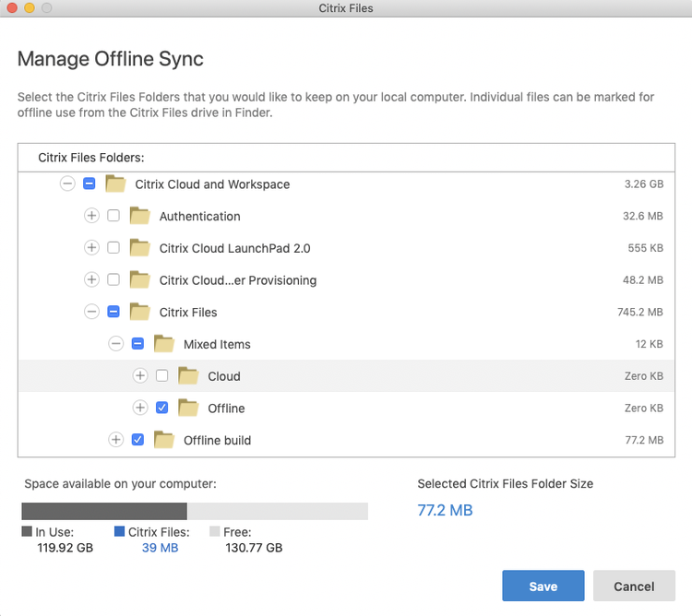The image size is (692, 616).
Task: Click the 745.2 MB size value
Action: tap(640, 312)
